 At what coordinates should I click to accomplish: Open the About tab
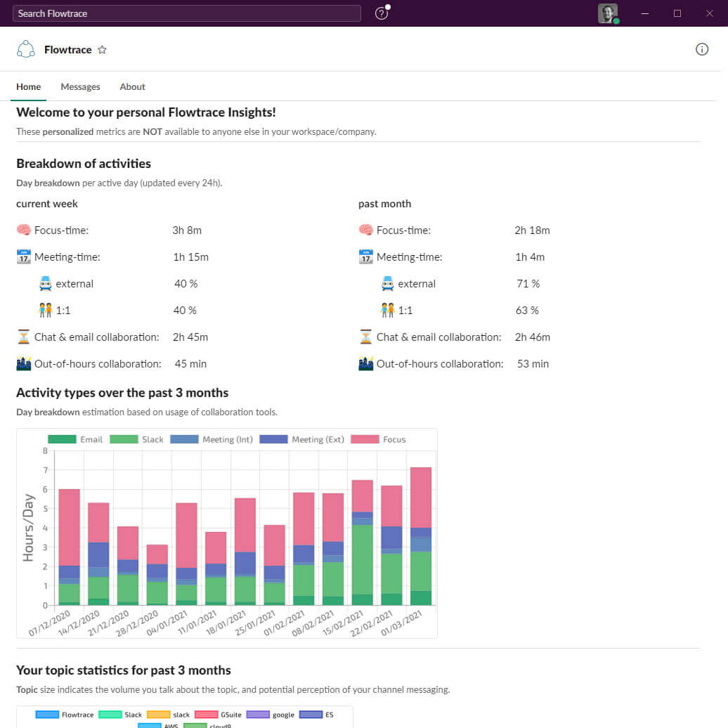click(x=132, y=86)
